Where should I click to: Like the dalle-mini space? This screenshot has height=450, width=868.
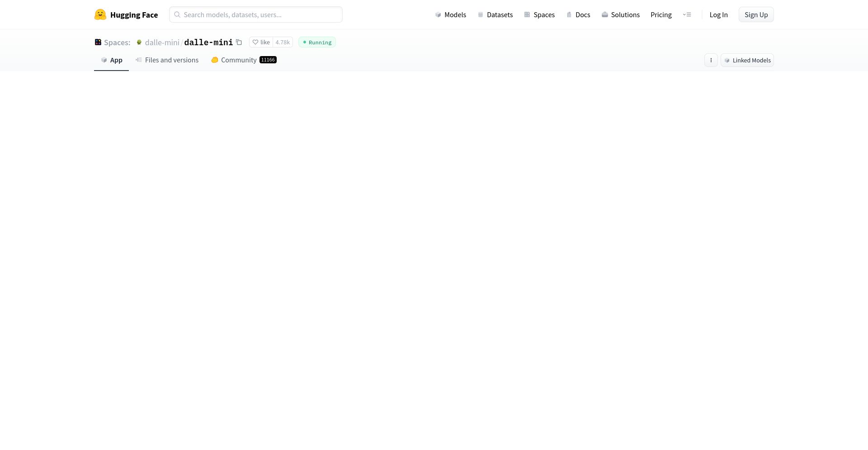pyautogui.click(x=261, y=42)
